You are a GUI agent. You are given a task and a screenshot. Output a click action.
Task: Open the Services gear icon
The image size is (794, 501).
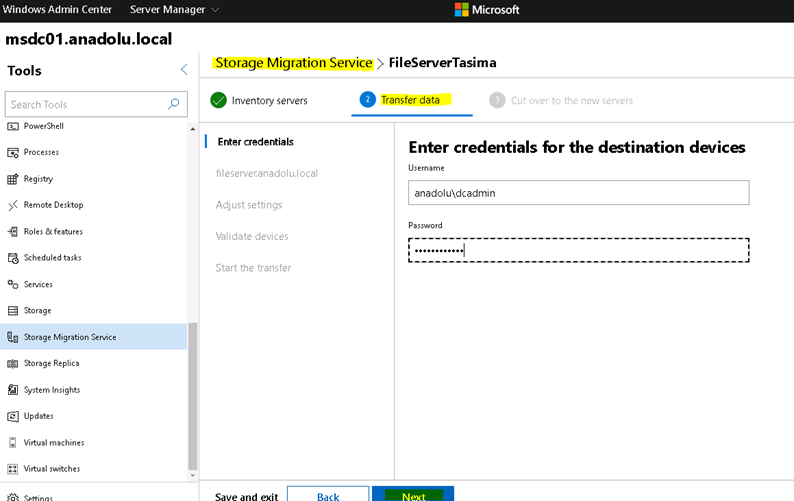(13, 284)
